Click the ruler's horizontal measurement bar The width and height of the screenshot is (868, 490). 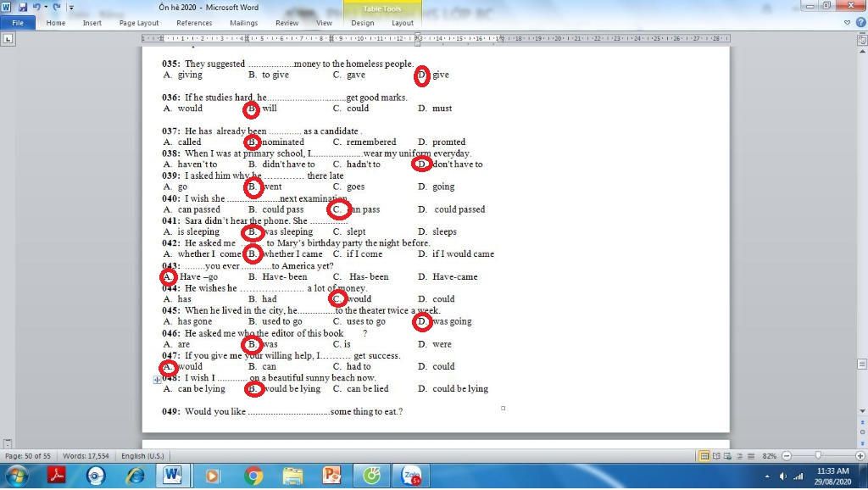(x=436, y=38)
